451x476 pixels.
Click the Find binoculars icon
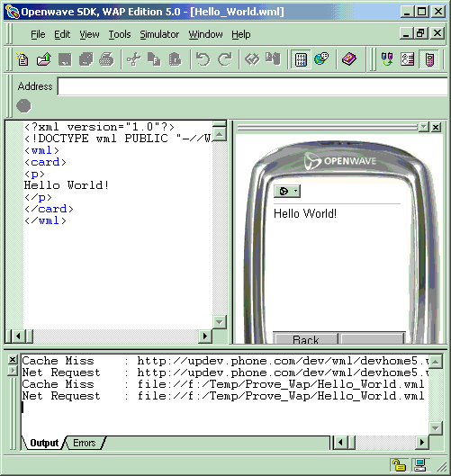273,58
